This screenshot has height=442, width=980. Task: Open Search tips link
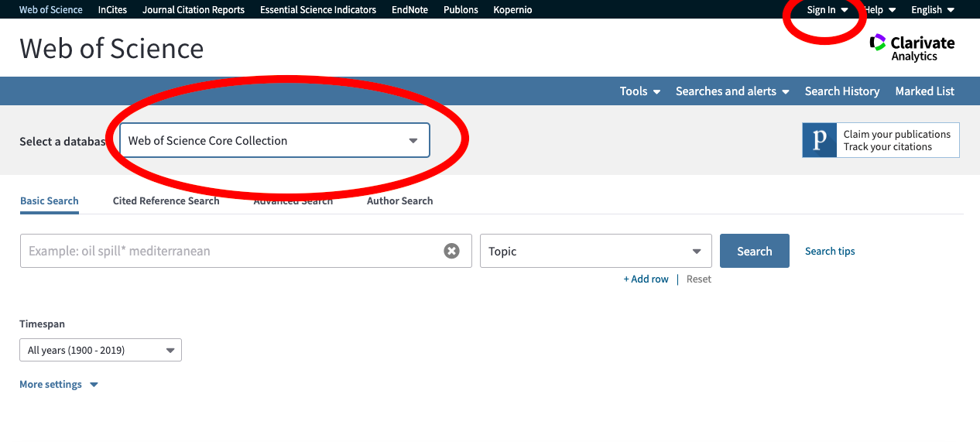click(x=830, y=252)
